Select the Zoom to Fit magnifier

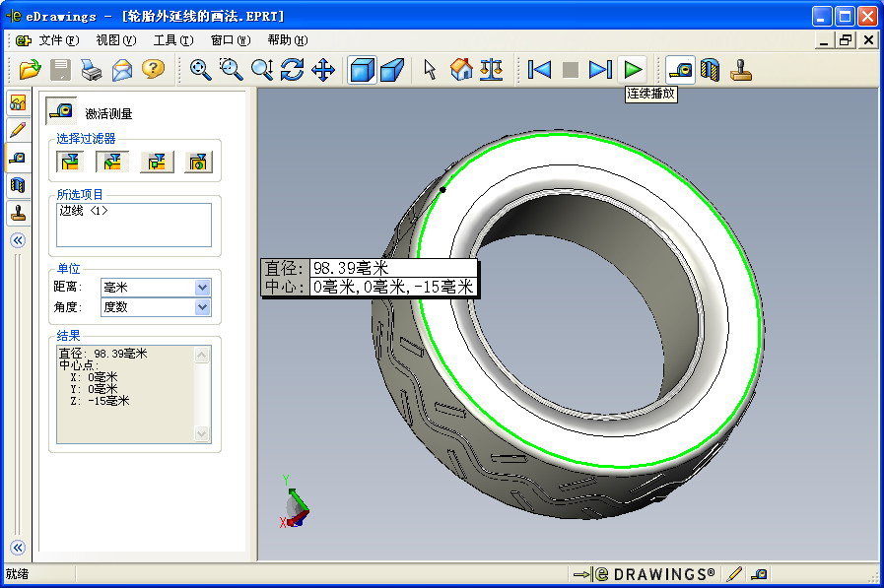point(200,70)
